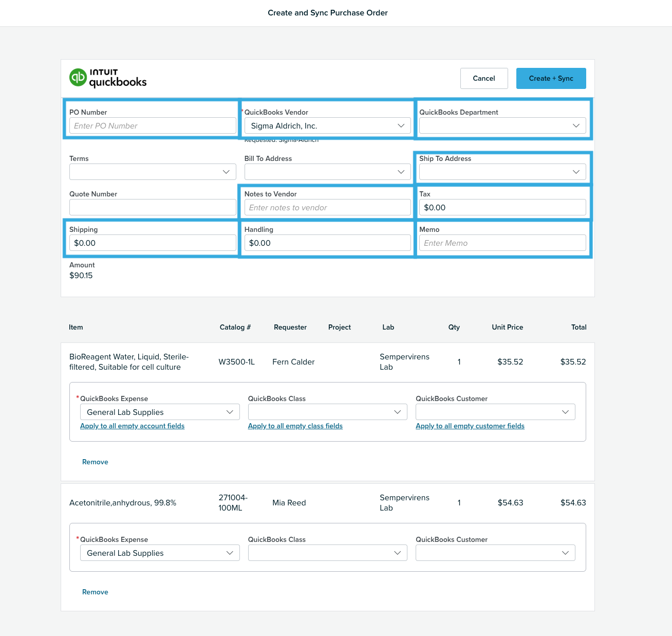
Task: Open the Ship To Address dropdown
Action: (x=502, y=172)
